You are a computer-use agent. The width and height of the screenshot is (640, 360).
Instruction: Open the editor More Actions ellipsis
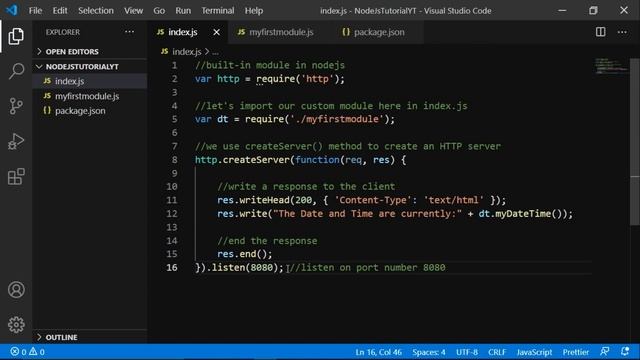tap(622, 32)
